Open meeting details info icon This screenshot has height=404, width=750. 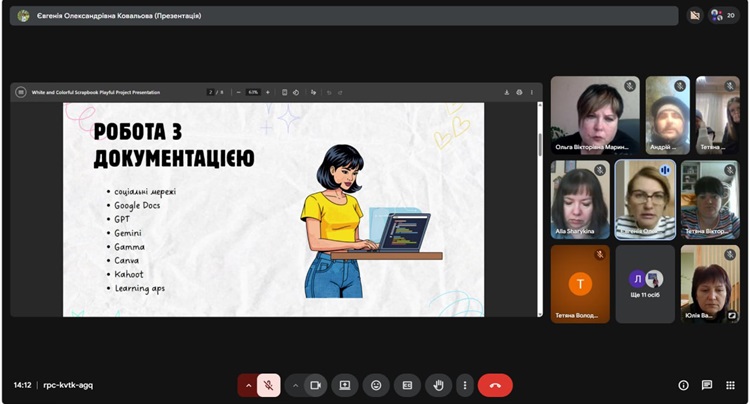(x=684, y=385)
